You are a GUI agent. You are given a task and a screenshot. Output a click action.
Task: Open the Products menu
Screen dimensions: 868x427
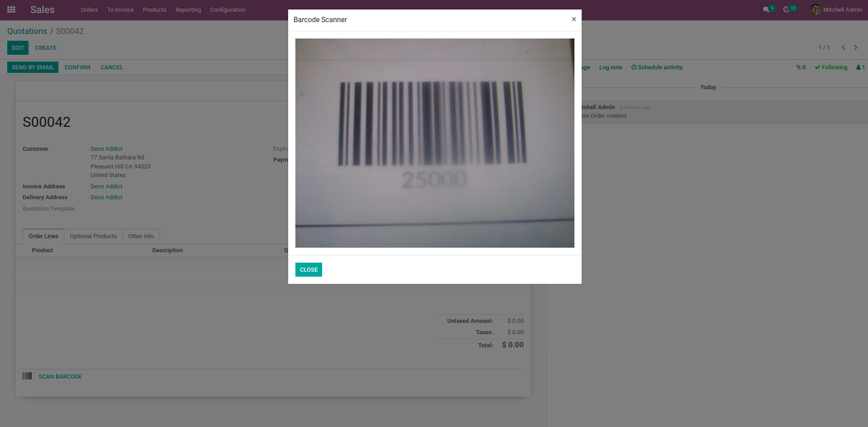click(154, 10)
